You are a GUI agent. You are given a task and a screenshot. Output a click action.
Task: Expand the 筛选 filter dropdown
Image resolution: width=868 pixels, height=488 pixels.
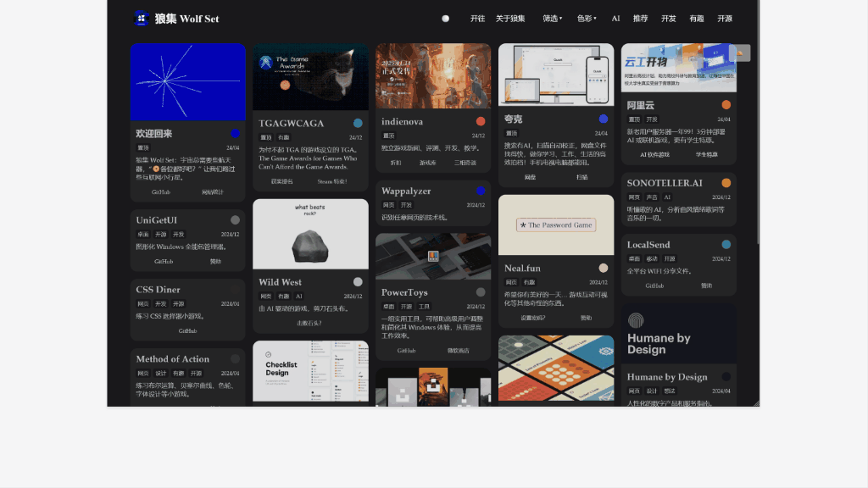(x=552, y=19)
